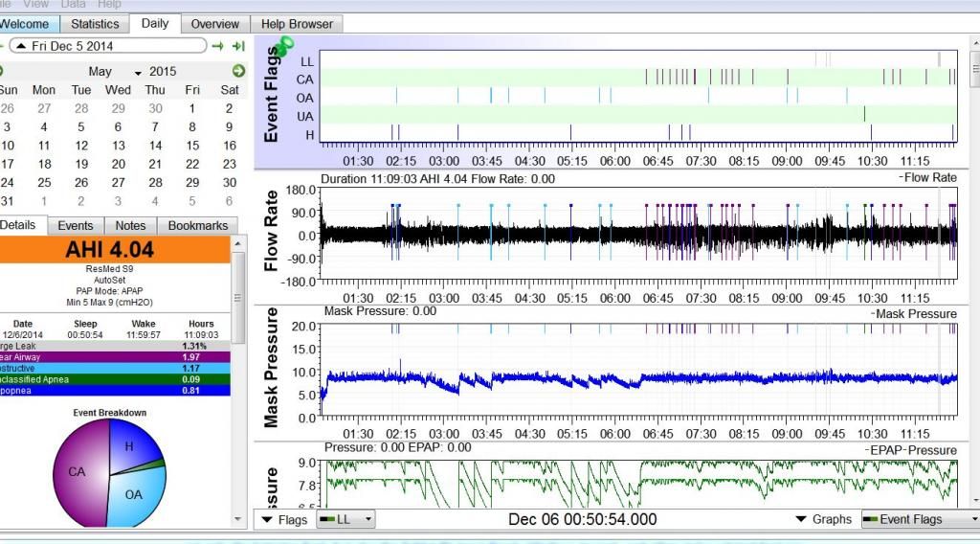This screenshot has height=544, width=980.
Task: Click details panel scrollbar up arrow
Action: (x=238, y=242)
